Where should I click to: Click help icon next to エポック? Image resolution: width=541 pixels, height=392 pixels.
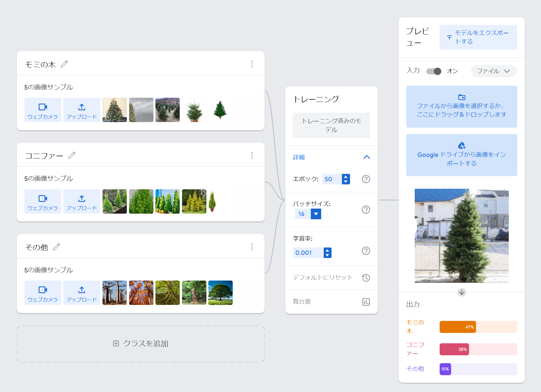click(x=366, y=179)
